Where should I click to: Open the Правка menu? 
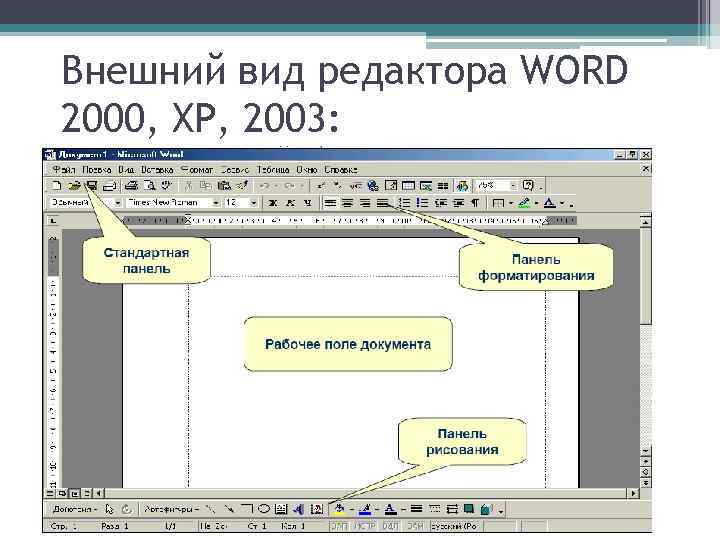(96, 169)
